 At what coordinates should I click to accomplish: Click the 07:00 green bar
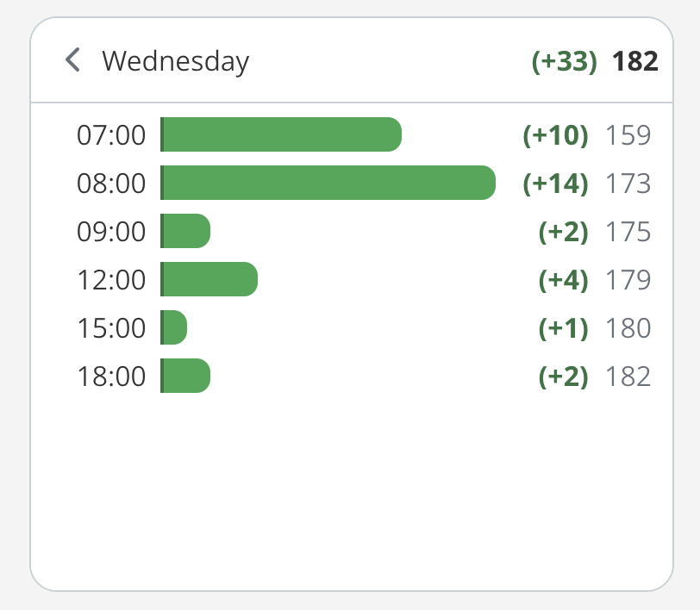point(281,135)
